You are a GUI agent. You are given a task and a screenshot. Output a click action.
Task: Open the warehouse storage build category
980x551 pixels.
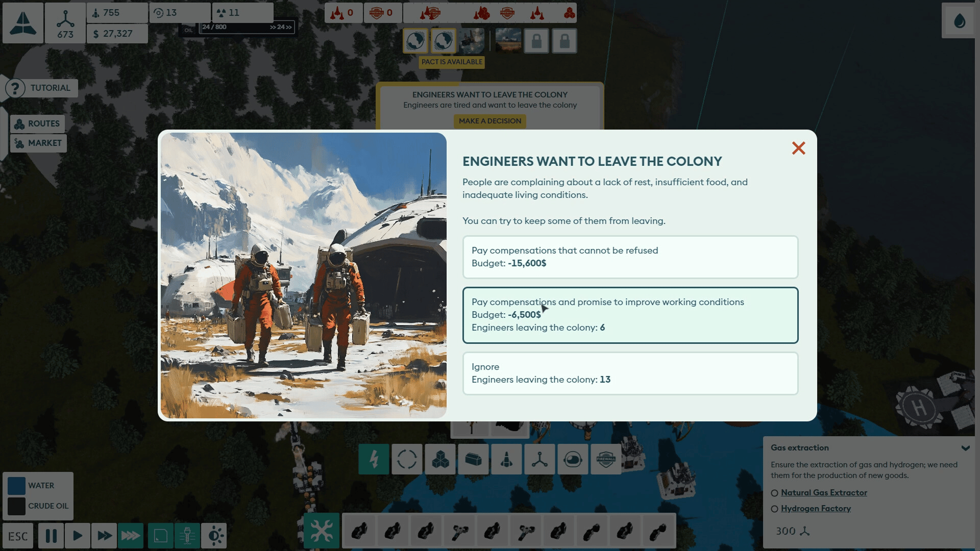click(x=473, y=459)
